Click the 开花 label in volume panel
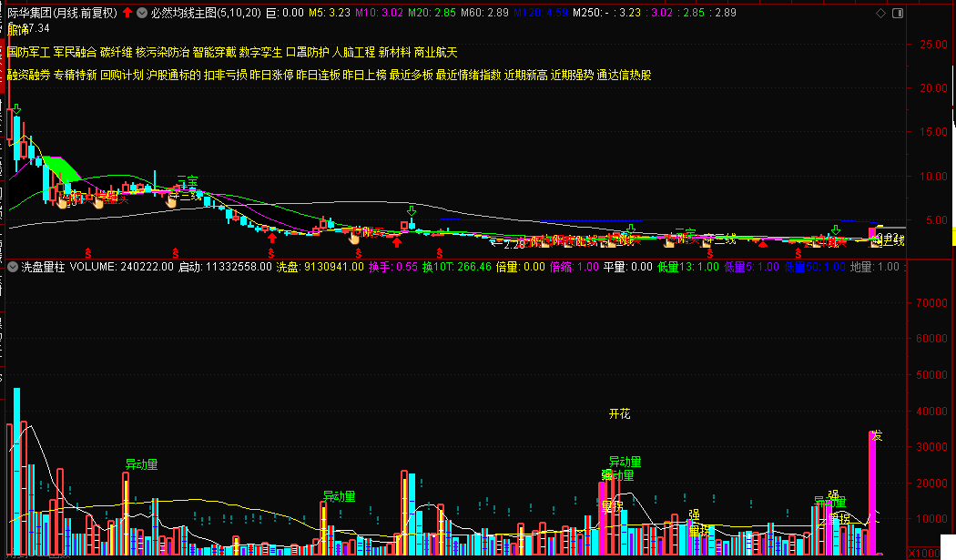This screenshot has height=560, width=956. [619, 414]
